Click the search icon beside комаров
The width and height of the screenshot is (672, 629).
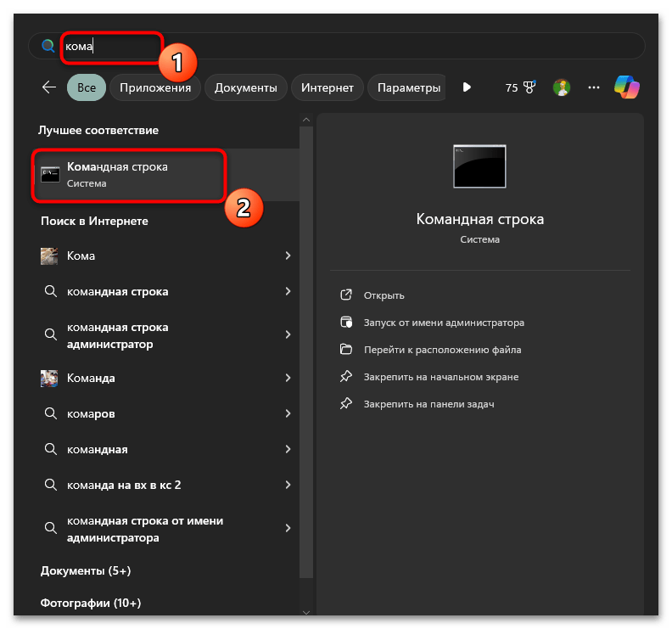(51, 413)
